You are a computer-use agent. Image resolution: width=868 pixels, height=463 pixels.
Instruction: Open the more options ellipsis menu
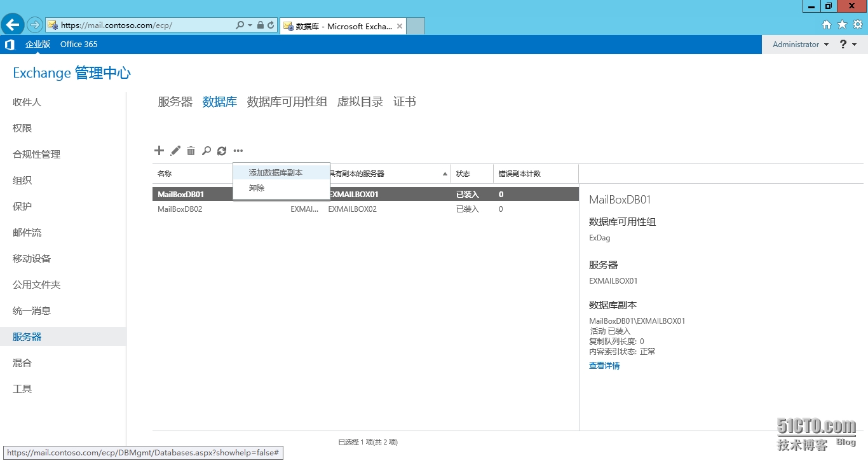click(x=238, y=150)
